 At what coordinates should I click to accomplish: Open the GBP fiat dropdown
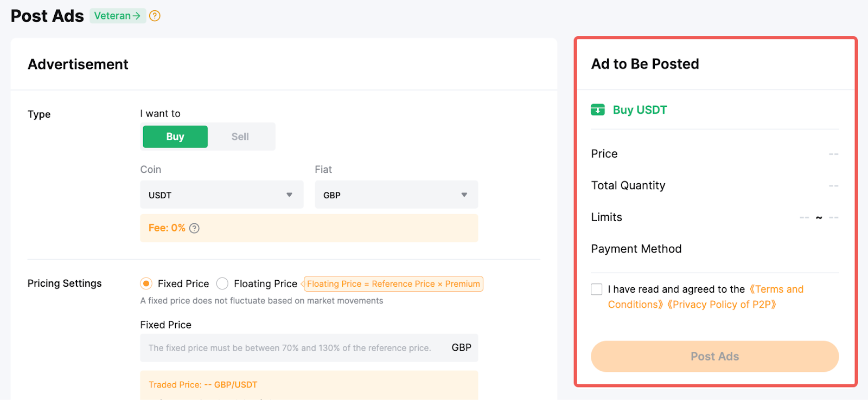396,195
